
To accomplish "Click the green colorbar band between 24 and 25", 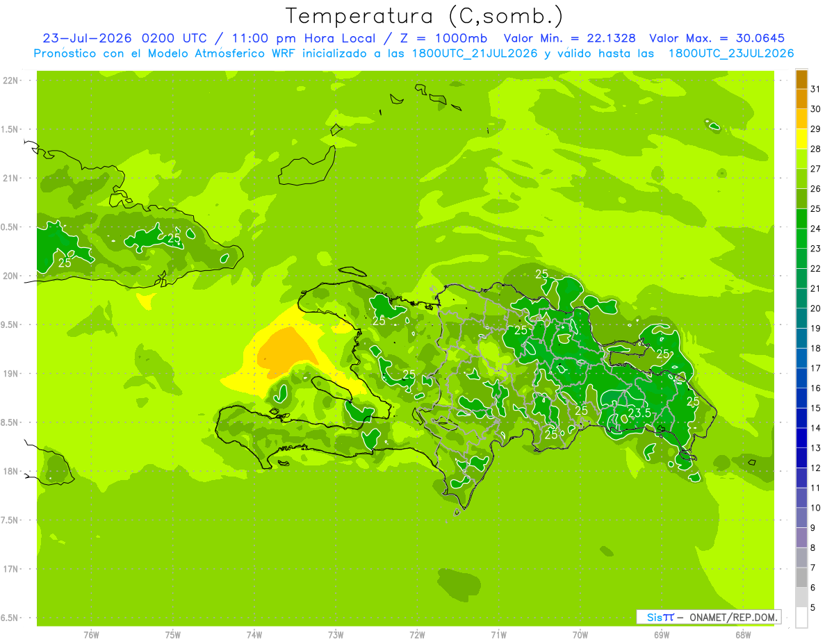I will click(x=801, y=218).
